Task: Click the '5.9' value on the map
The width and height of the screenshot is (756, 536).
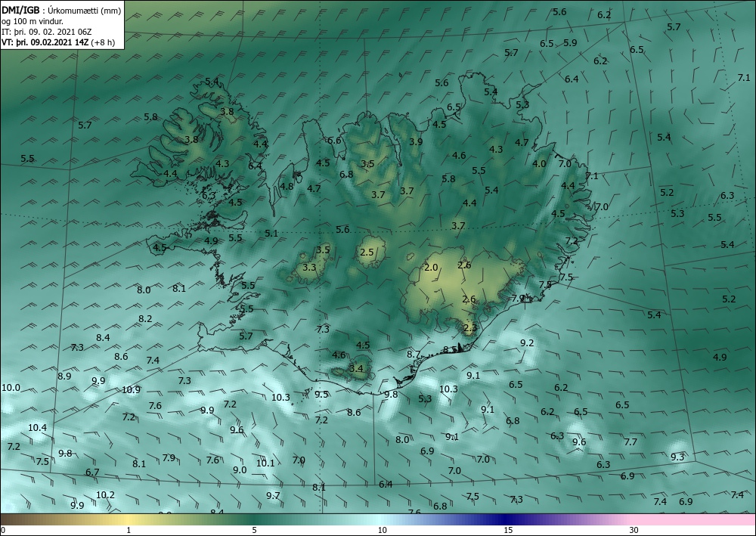Action: click(x=570, y=42)
